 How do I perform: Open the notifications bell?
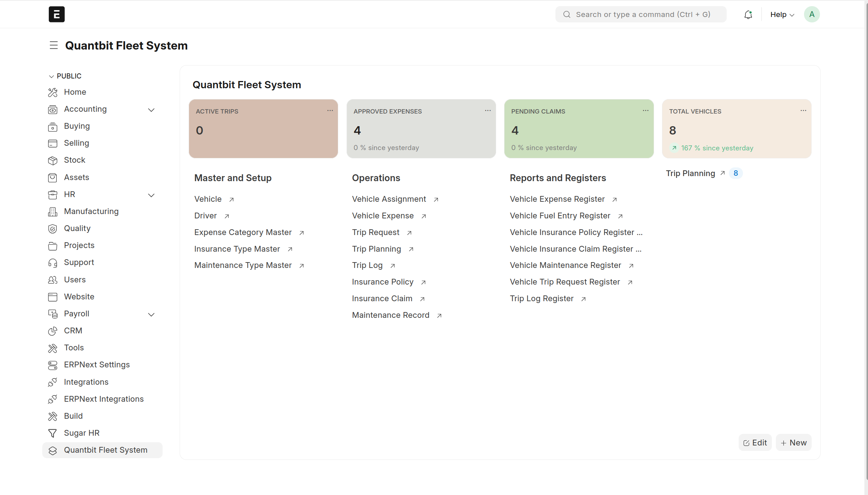tap(748, 14)
